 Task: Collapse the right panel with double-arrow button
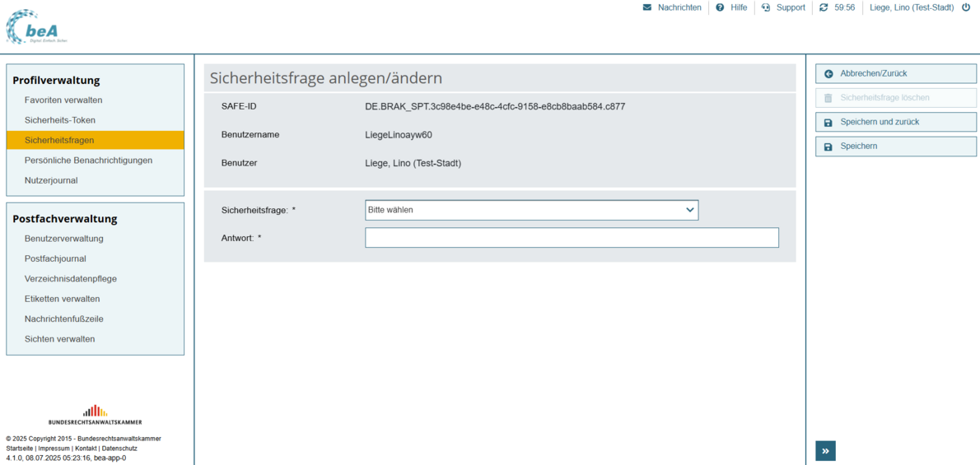[x=825, y=450]
